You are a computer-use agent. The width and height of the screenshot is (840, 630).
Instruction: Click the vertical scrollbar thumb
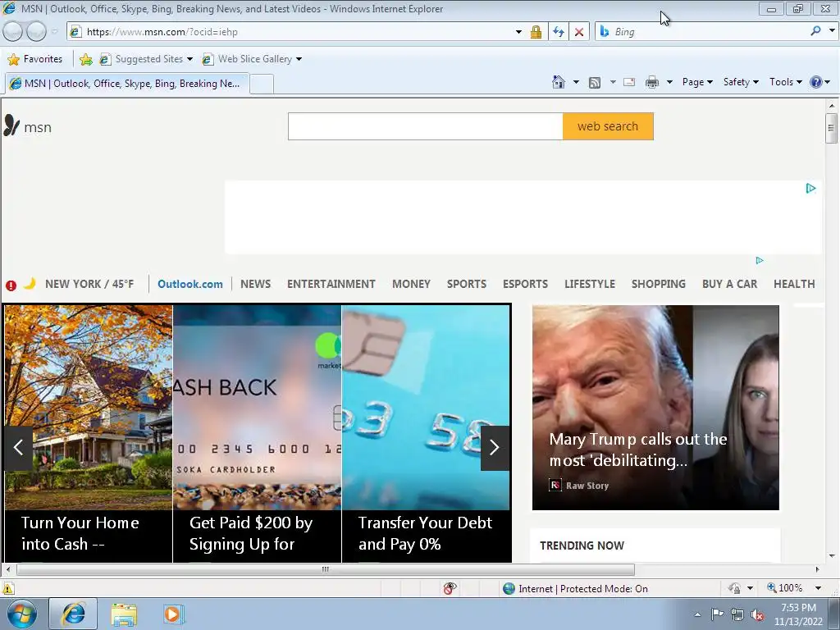(x=831, y=128)
